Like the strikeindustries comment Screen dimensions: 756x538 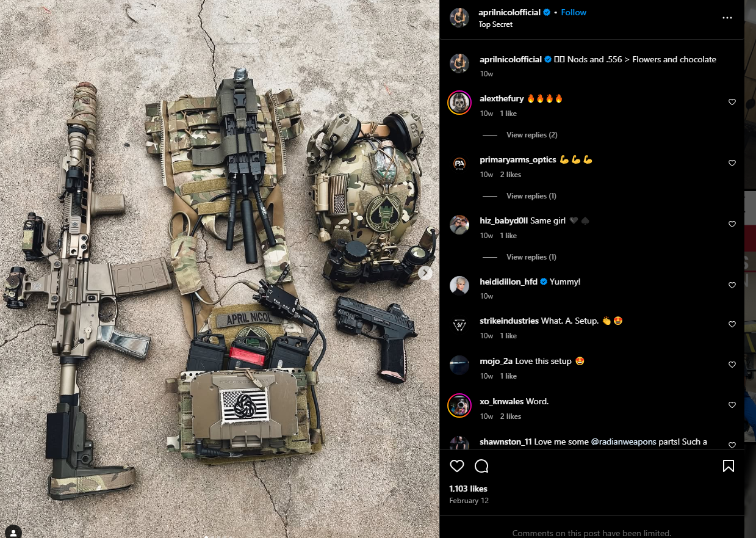tap(732, 324)
